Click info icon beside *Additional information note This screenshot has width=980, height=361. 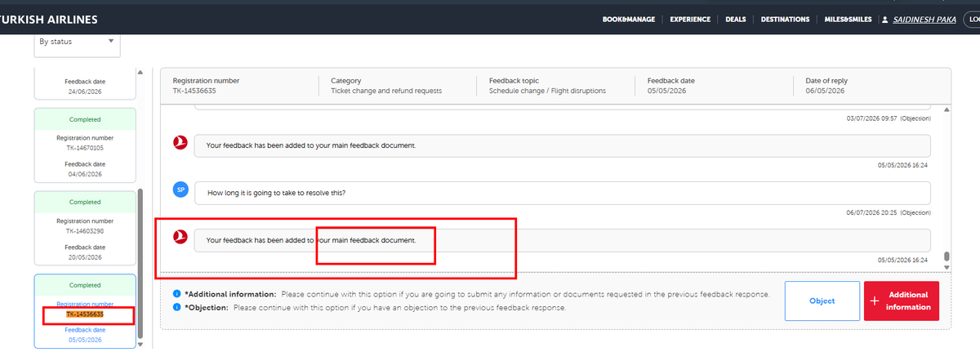(176, 294)
